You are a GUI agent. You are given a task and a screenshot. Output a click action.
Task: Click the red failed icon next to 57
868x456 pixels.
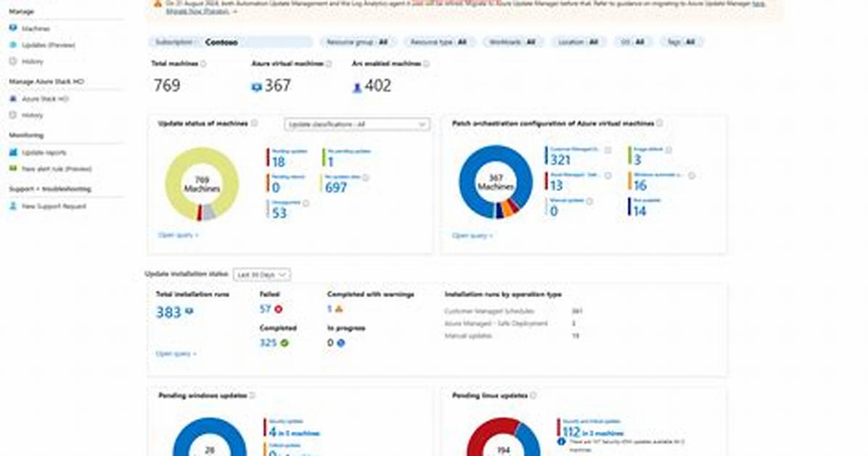pos(279,309)
